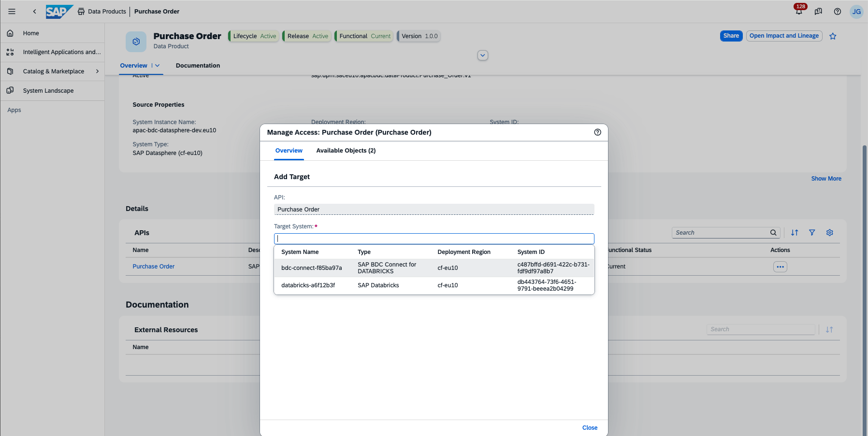Click the Target System input field
Image resolution: width=868 pixels, height=436 pixels.
(x=434, y=239)
